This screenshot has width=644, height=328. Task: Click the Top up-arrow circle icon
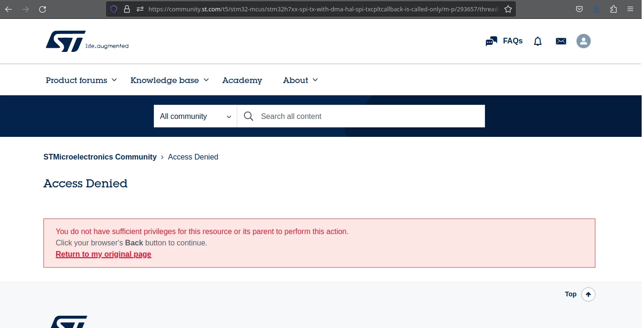588,294
